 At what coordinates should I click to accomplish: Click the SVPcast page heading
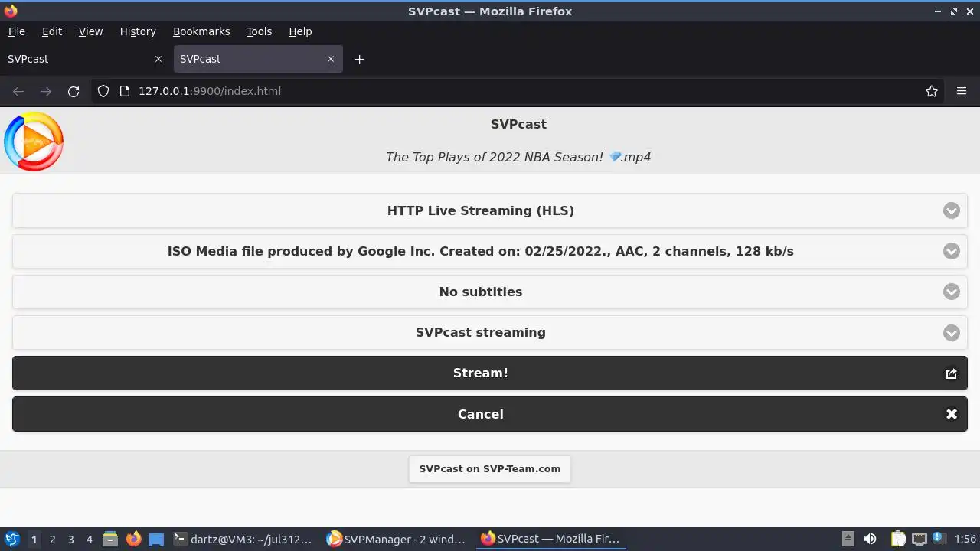pyautogui.click(x=518, y=124)
